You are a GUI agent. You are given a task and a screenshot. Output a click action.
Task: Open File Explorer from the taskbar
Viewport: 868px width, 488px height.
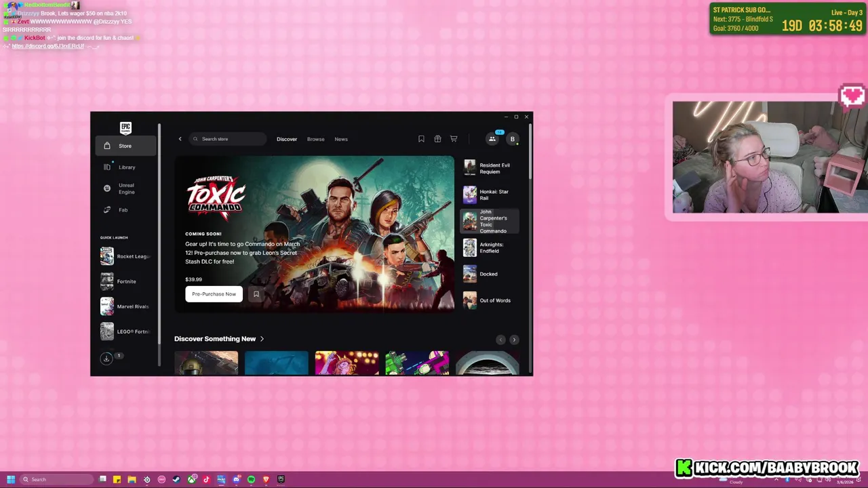[132, 479]
